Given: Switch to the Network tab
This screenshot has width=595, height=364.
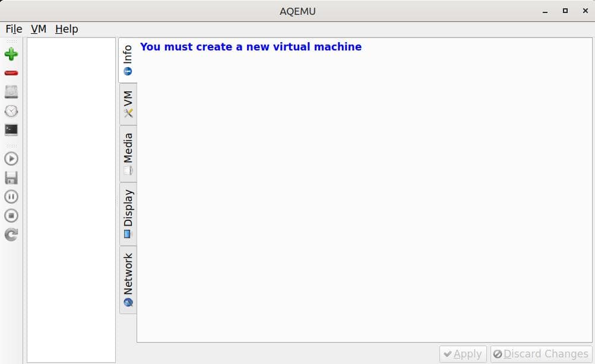Looking at the screenshot, I should pyautogui.click(x=128, y=280).
